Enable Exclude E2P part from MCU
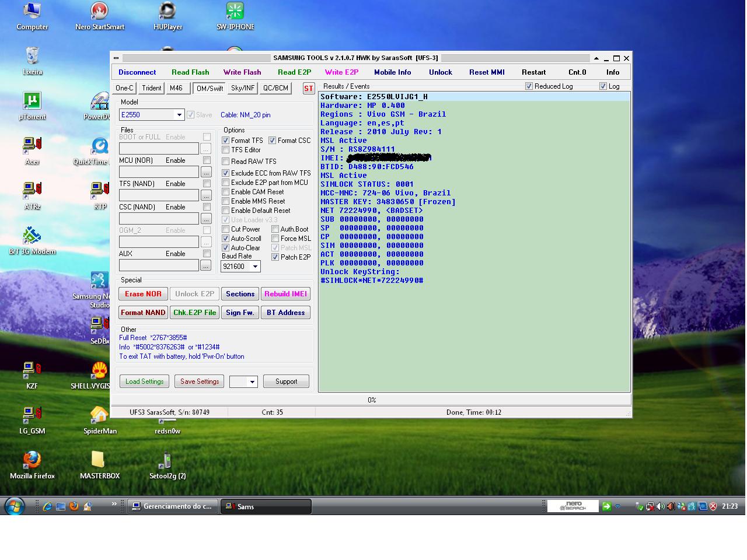Screen dimensions: 747x560 (225, 183)
